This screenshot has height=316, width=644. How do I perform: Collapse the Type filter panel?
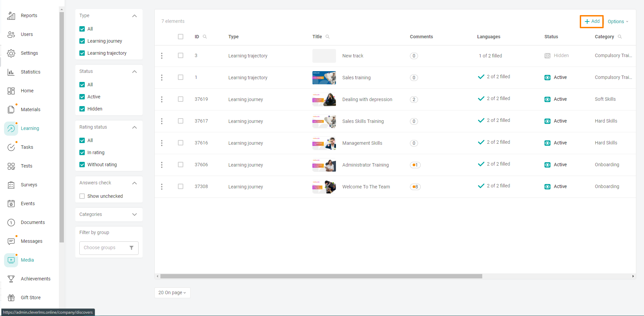(135, 16)
